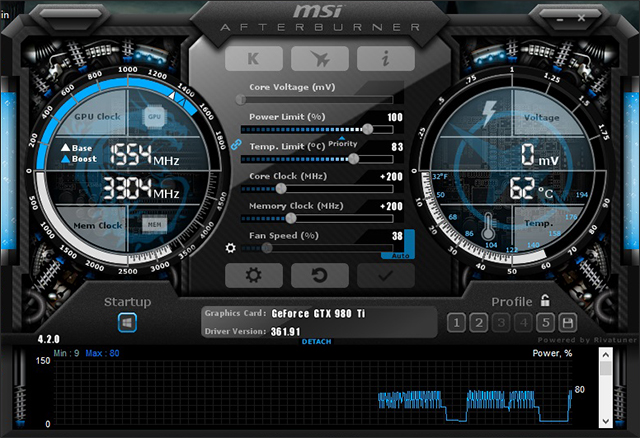640x438 pixels.
Task: Click the GeForce GTX 980 Ti card name
Action: (318, 313)
